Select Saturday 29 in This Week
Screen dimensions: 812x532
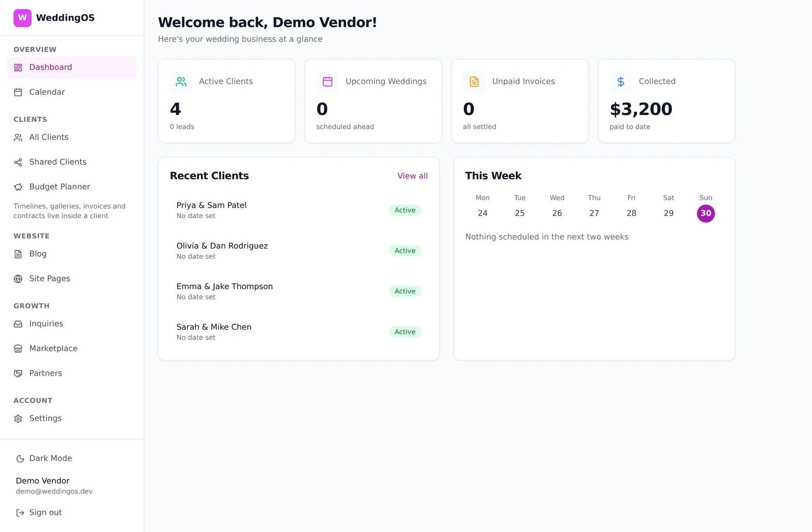[x=669, y=214]
